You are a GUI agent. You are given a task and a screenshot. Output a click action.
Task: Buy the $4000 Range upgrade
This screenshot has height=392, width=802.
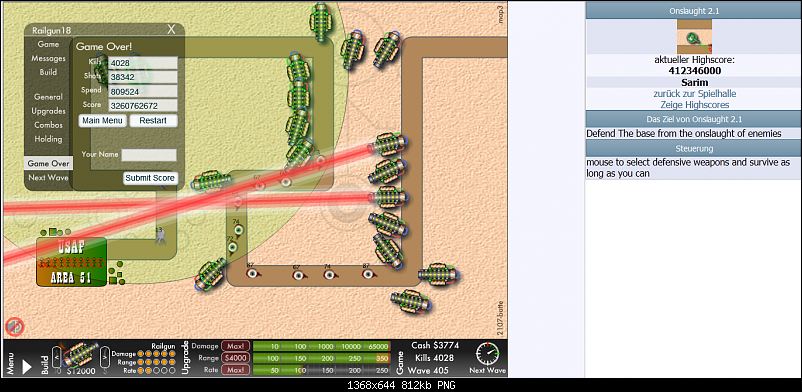click(x=235, y=358)
